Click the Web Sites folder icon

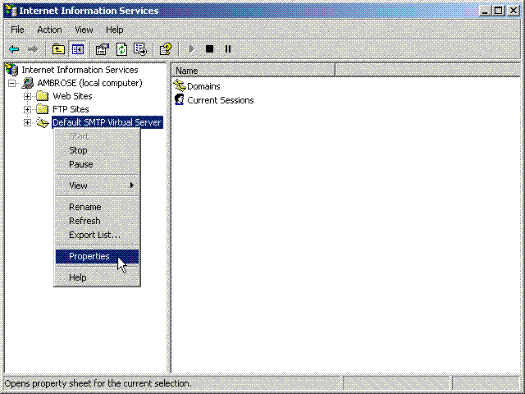(43, 96)
